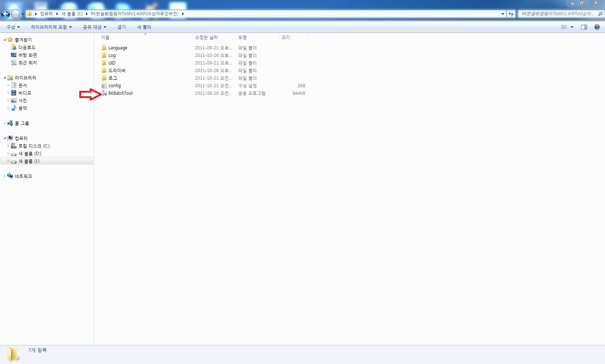Select the 홈 그룹 icon

click(x=10, y=123)
